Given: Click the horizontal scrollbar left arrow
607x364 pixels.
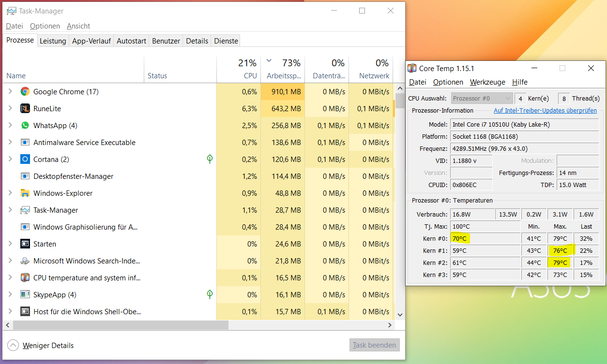Looking at the screenshot, I should tap(7, 325).
